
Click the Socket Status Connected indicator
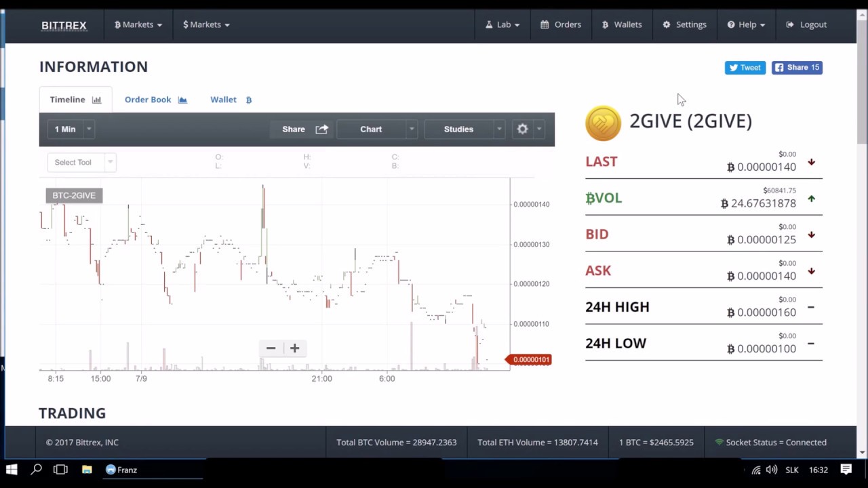(x=771, y=442)
